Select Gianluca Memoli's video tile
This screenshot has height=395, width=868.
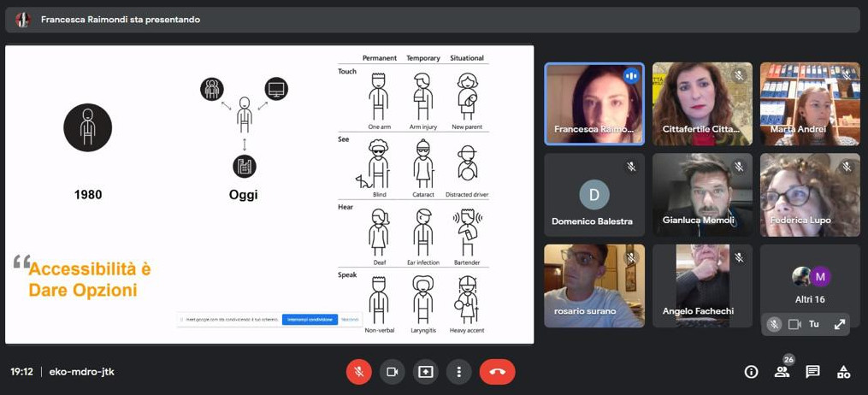pyautogui.click(x=701, y=195)
